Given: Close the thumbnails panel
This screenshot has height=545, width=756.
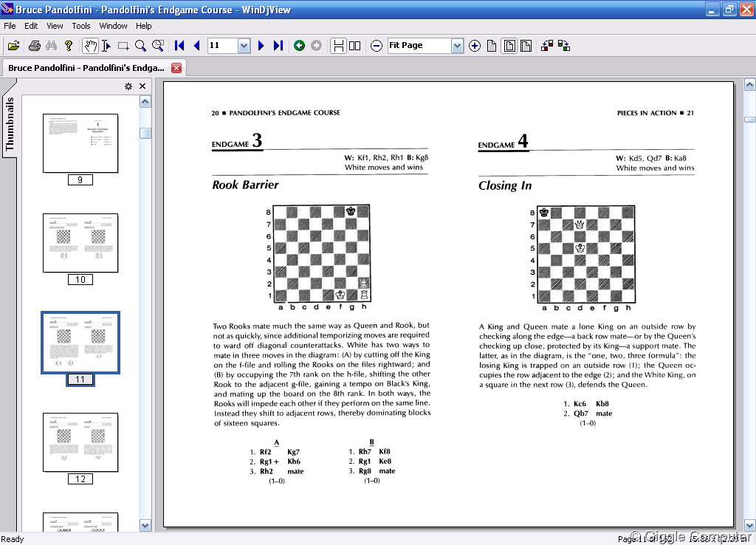Looking at the screenshot, I should [x=142, y=86].
